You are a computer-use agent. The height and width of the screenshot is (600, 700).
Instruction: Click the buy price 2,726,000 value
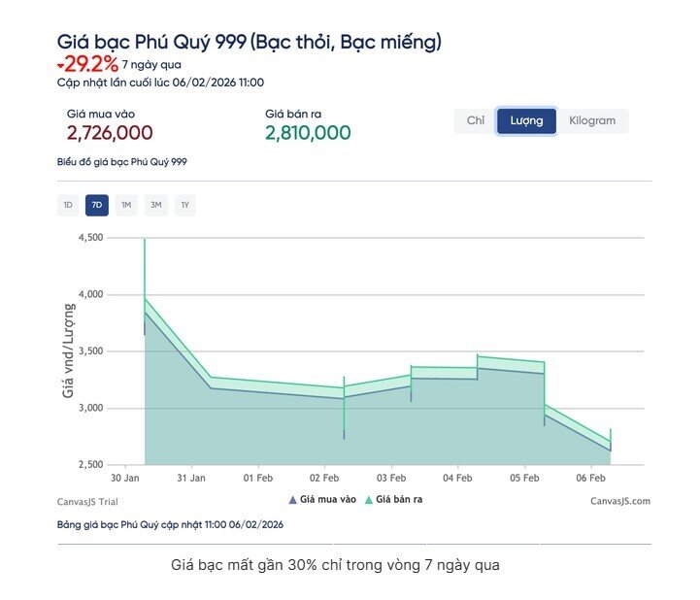coord(110,133)
